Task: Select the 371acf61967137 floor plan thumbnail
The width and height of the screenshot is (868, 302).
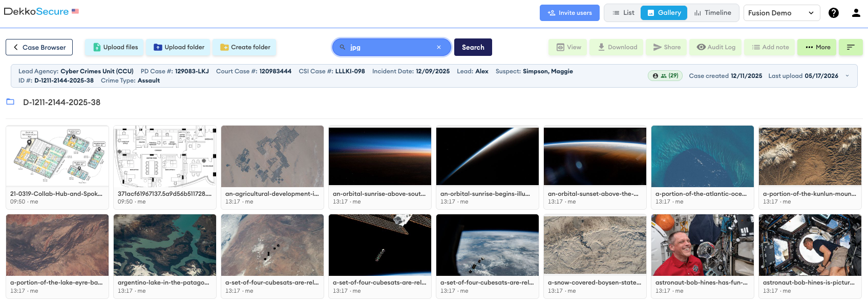Action: tap(165, 156)
